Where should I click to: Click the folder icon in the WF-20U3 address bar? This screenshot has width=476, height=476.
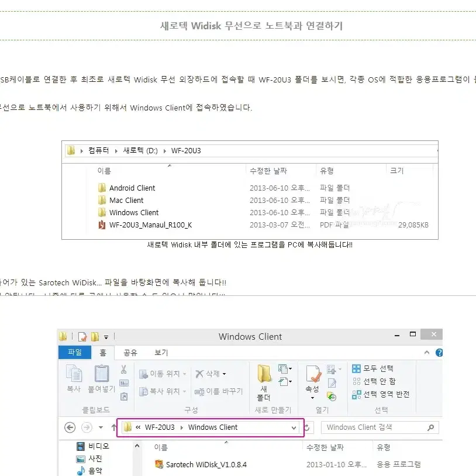pos(71,150)
